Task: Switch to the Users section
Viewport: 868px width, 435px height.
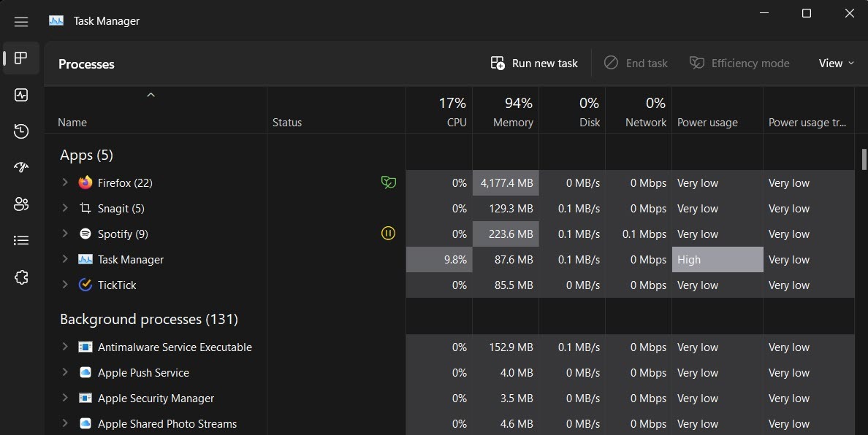Action: click(20, 204)
